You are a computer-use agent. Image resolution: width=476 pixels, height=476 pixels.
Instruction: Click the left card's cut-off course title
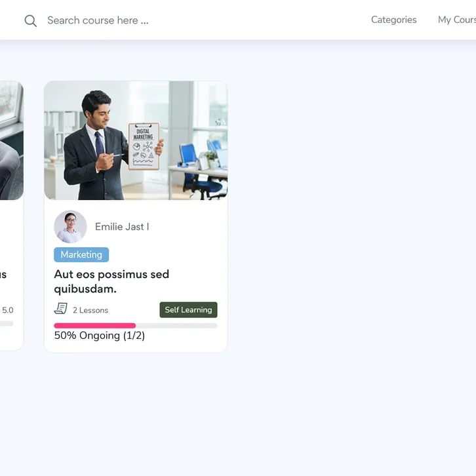click(3, 274)
